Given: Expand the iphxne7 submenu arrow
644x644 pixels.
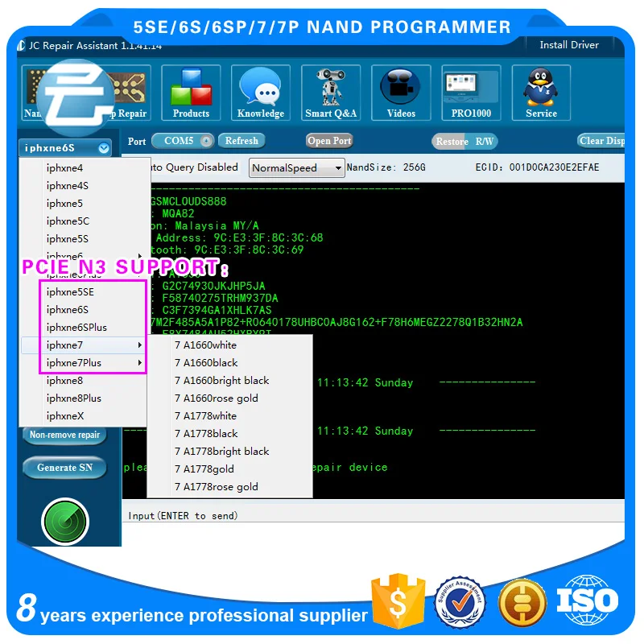Looking at the screenshot, I should point(139,345).
